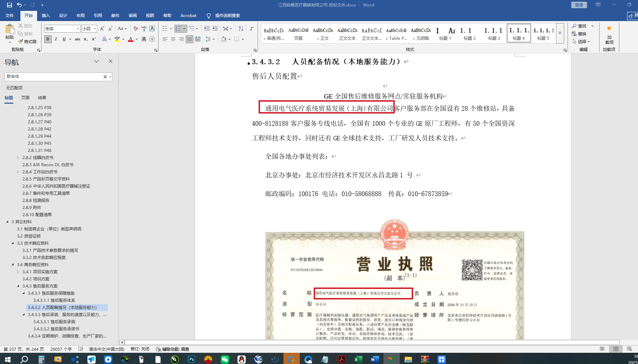Open the font size dropdown (小四)
Image resolution: width=638 pixels, height=364 pixels.
click(x=95, y=29)
